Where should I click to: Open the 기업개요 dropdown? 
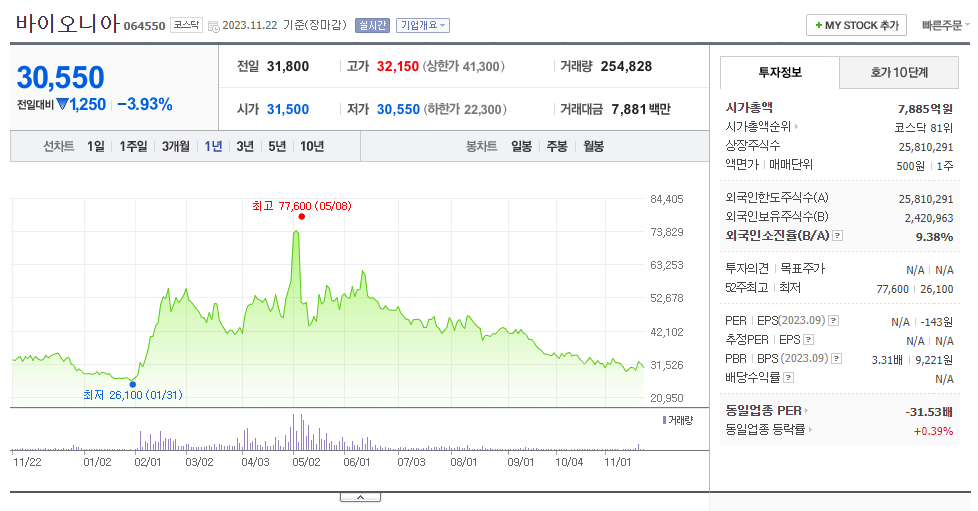click(423, 26)
